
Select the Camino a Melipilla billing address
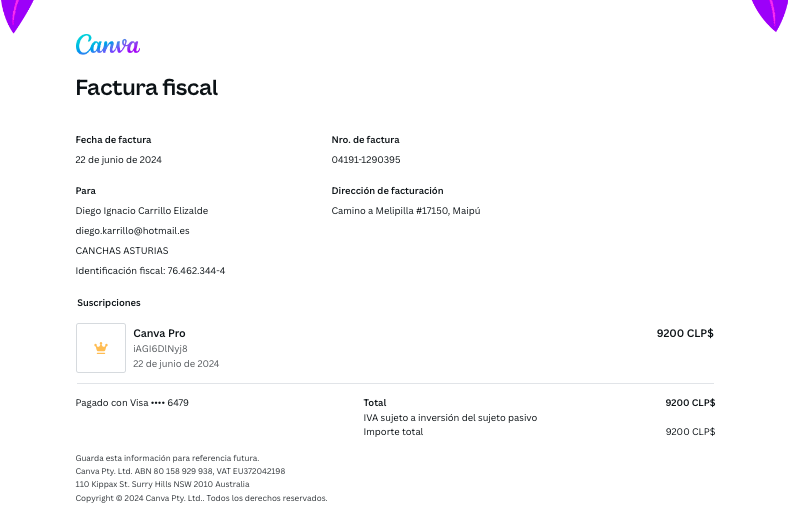click(x=406, y=211)
